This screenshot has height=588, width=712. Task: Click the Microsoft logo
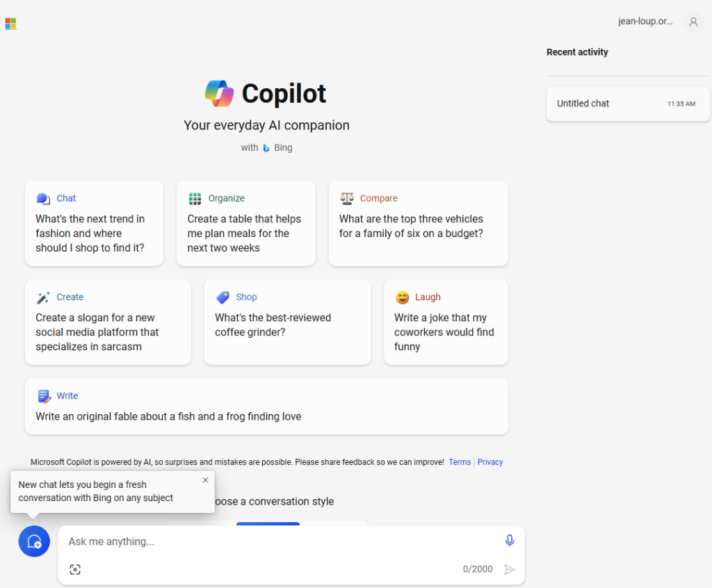[10, 24]
